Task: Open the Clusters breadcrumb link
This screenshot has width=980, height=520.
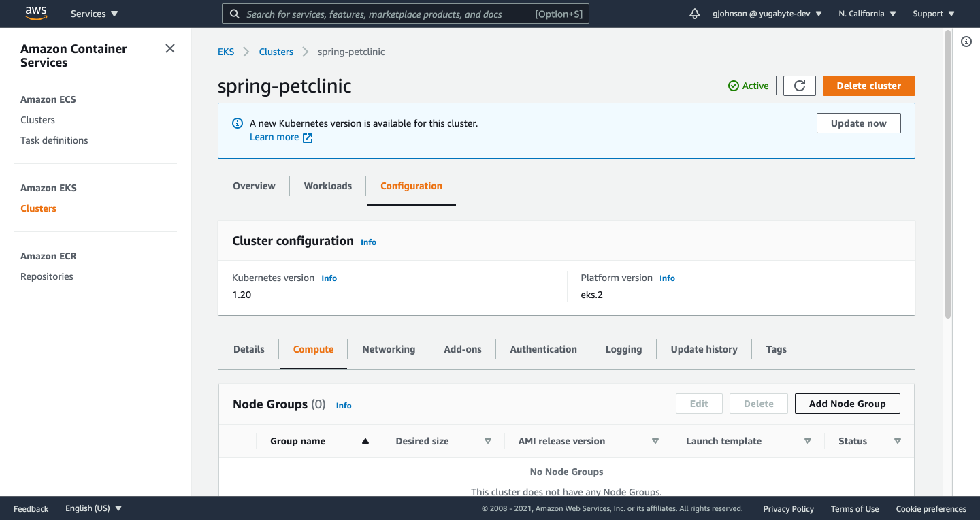Action: pos(276,51)
